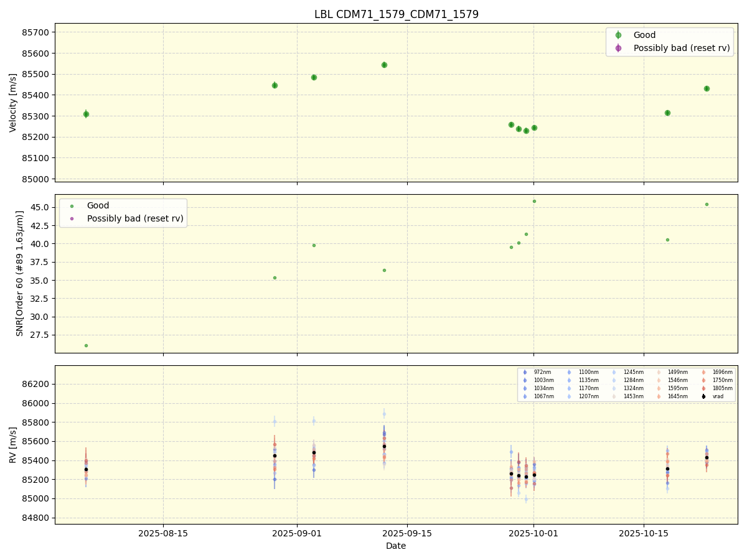Screen dimensions: 747x560
Task: Click the highest velocity point near 85550
Action: tap(384, 65)
